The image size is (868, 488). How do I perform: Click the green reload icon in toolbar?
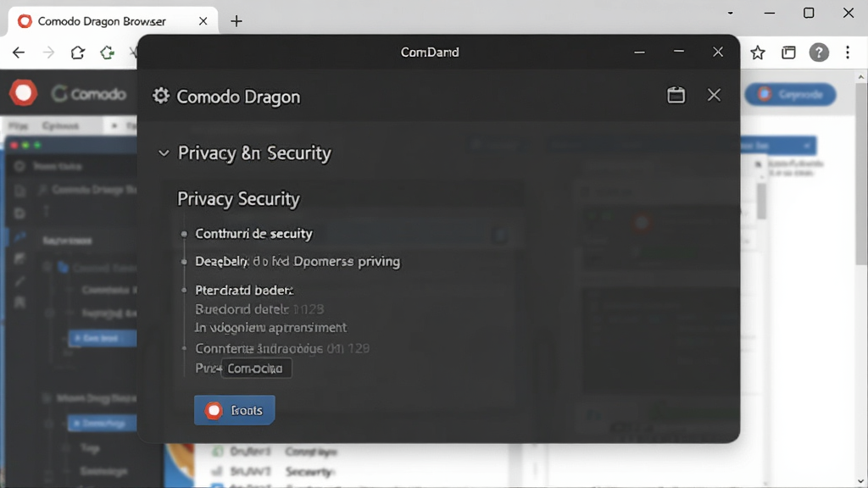point(108,53)
